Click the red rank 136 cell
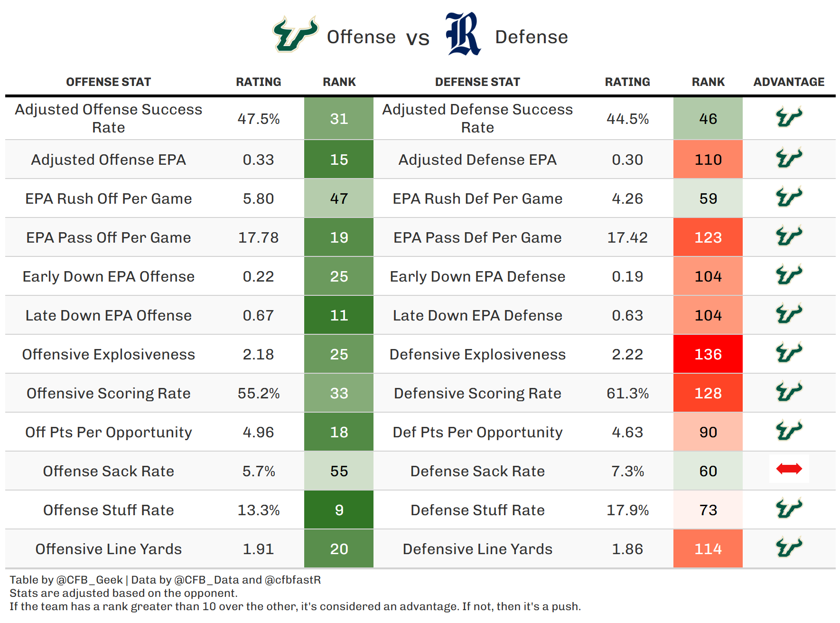This screenshot has width=840, height=623. click(708, 354)
